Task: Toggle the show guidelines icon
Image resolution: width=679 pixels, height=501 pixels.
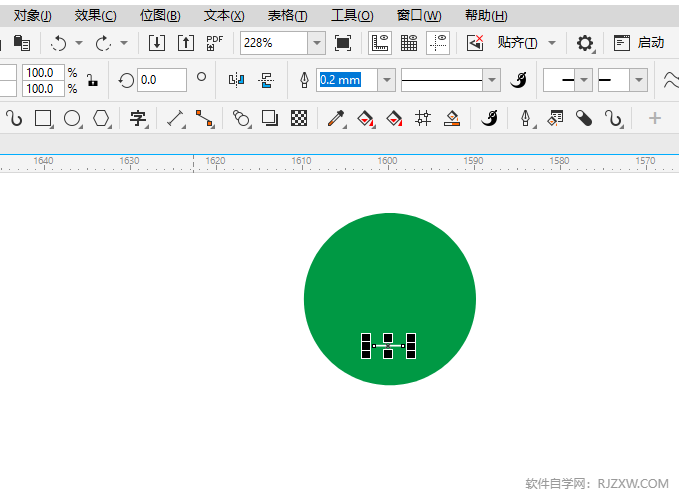Action: [438, 43]
